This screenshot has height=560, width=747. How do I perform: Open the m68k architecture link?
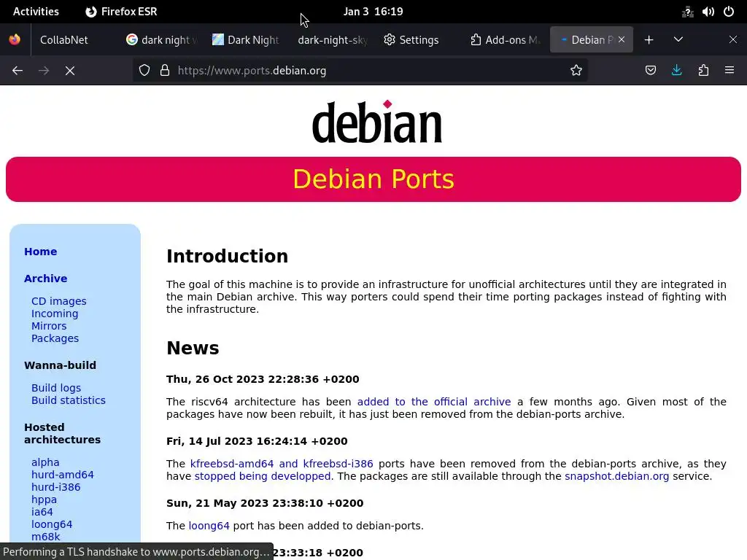point(46,537)
